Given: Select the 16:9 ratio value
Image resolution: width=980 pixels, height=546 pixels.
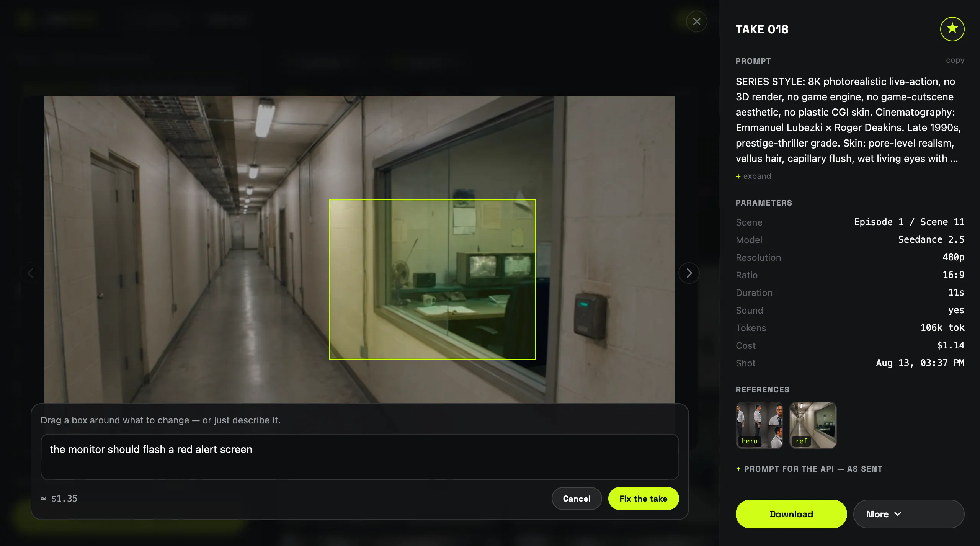Looking at the screenshot, I should (x=953, y=275).
